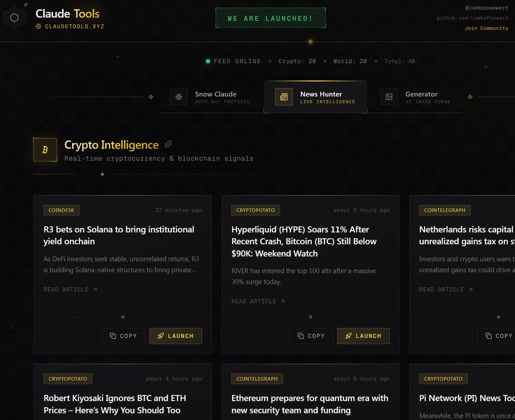
Task: Click the WE ARE LAUNCHED! banner
Action: (270, 18)
